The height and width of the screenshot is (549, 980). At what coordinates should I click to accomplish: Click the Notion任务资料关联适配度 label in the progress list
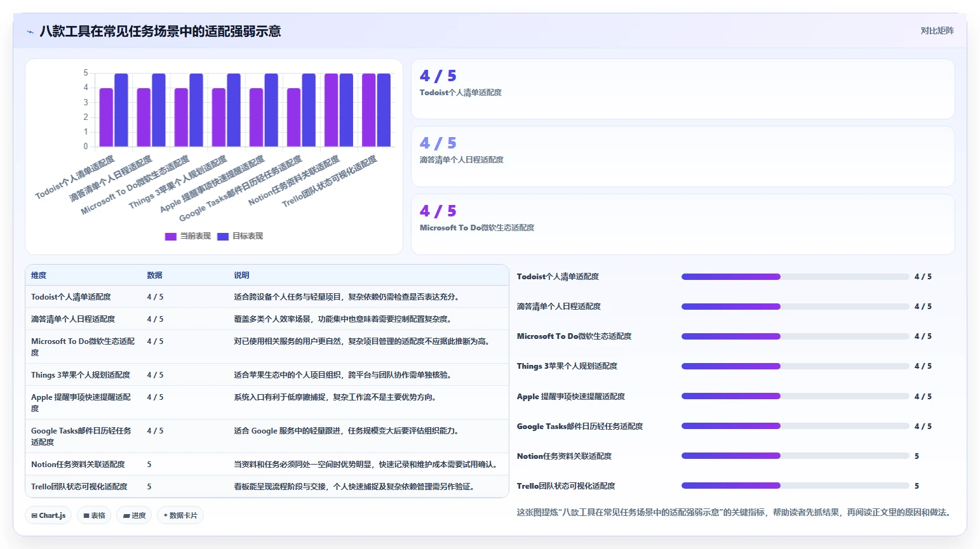click(x=564, y=456)
